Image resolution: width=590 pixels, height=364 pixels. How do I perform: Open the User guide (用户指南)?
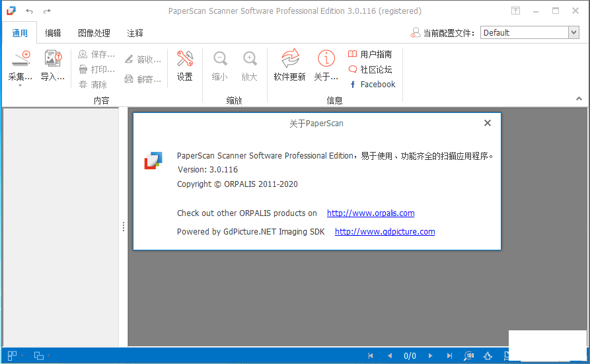pyautogui.click(x=370, y=54)
